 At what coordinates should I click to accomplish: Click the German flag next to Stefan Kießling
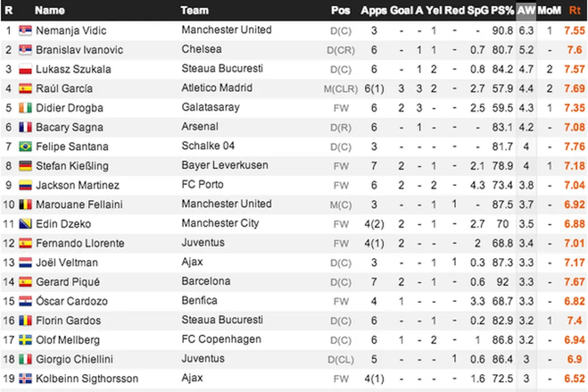pos(25,166)
